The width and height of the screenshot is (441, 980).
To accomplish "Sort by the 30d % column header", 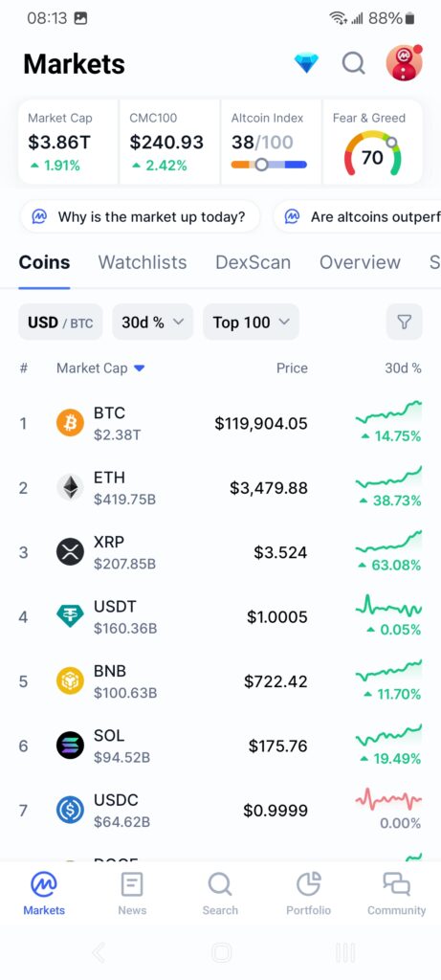I will click(x=403, y=368).
